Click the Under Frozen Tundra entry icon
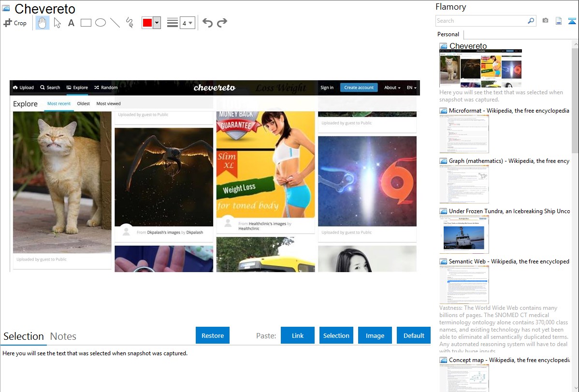Viewport: 579px width, 392px height. [443, 211]
